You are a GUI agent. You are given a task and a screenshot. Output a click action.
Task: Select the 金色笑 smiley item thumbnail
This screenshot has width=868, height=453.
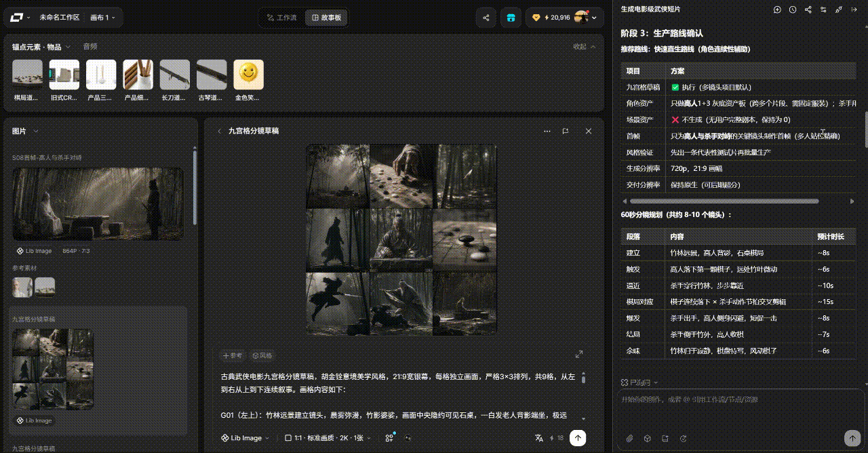(248, 75)
